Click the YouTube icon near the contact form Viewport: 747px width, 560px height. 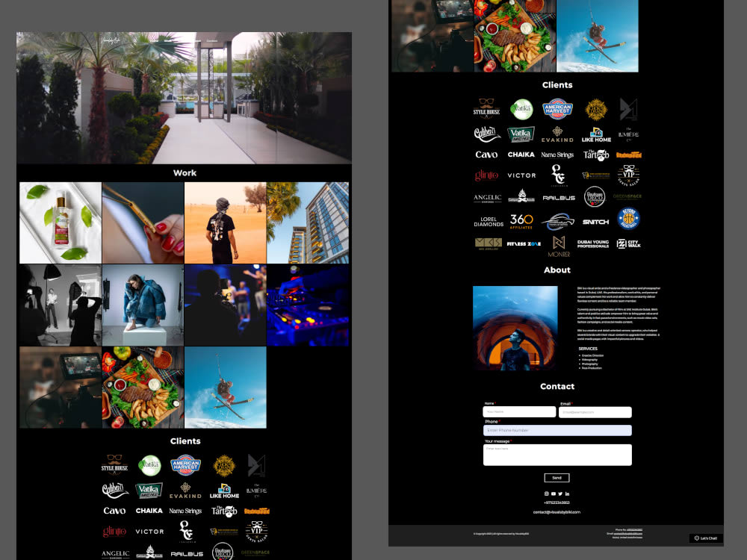(x=554, y=494)
